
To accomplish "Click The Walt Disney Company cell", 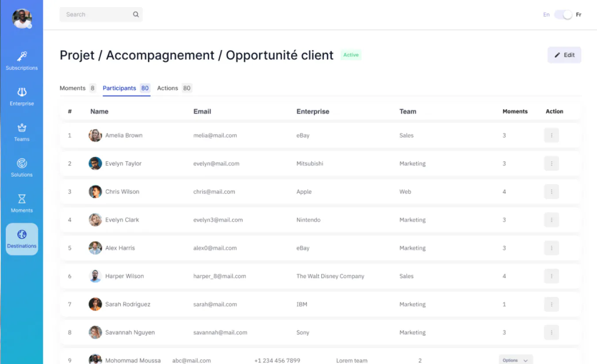I will [330, 276].
